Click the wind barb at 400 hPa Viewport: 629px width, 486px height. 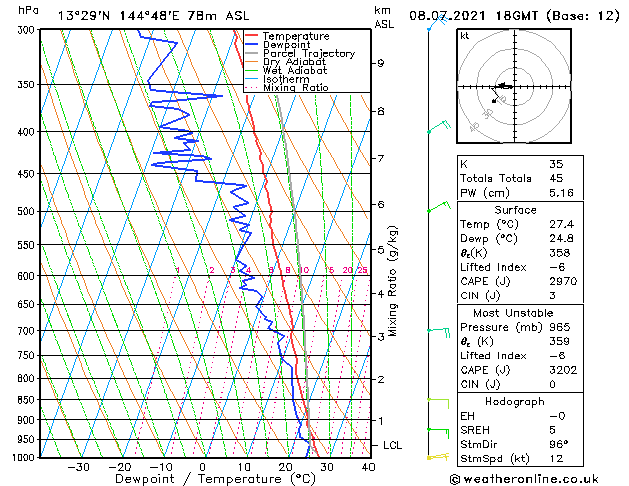point(439,126)
